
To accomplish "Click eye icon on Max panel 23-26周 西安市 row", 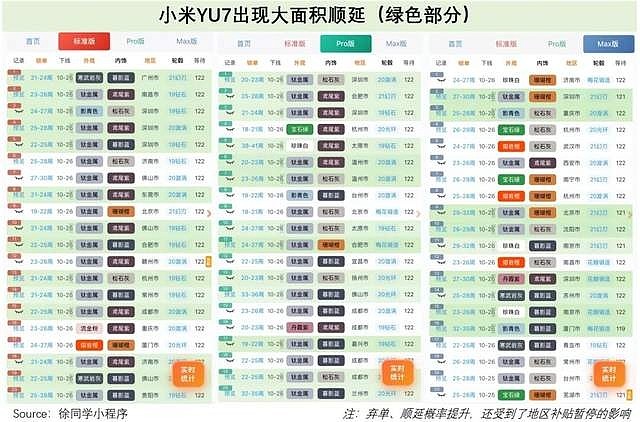I will (440, 163).
